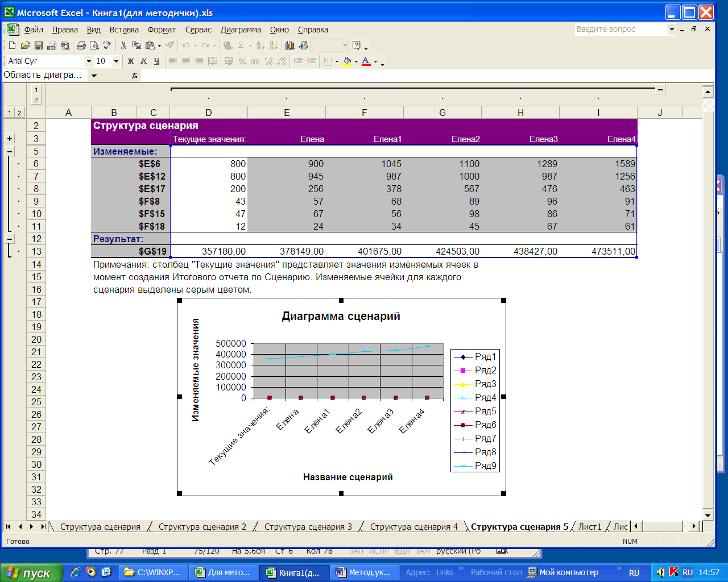
Task: Sort ascending with the A-to-Я icon
Action: pyautogui.click(x=260, y=45)
